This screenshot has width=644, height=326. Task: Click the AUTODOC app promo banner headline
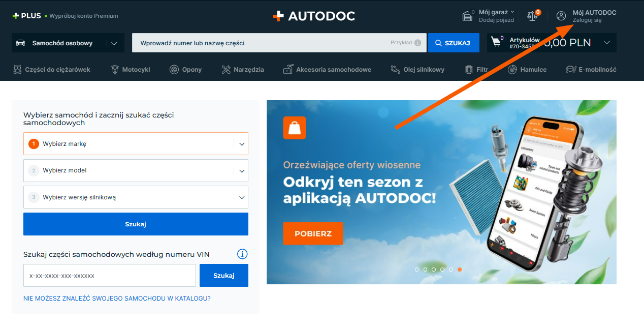(360, 190)
